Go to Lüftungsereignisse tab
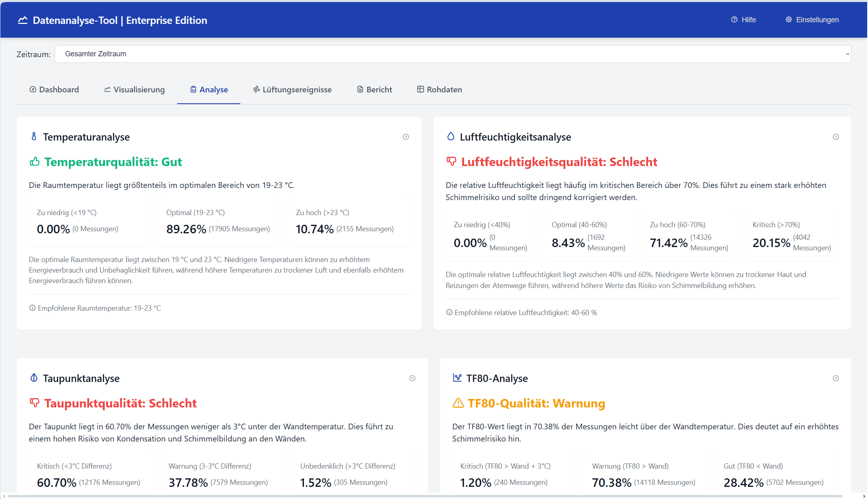868x499 pixels. 292,90
